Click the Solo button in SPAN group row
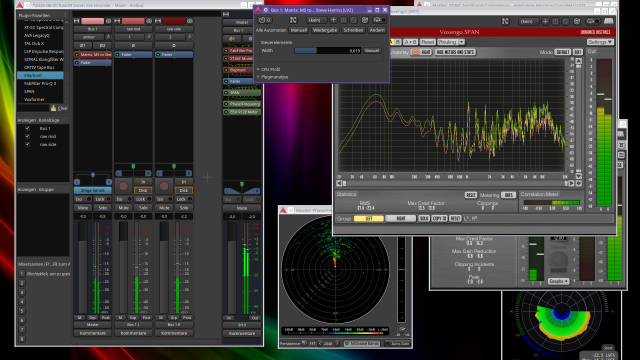This screenshot has width=640, height=360. pyautogui.click(x=423, y=219)
